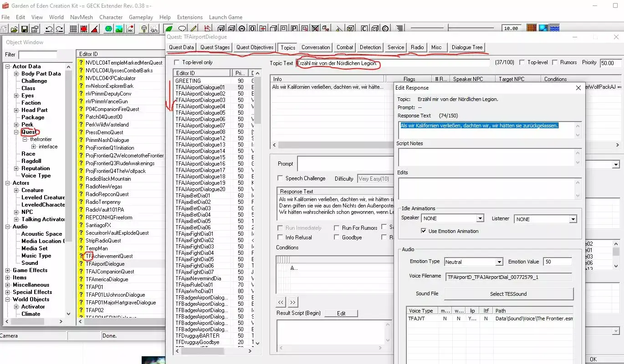
Task: Click the >> next response button
Action: 292,302
